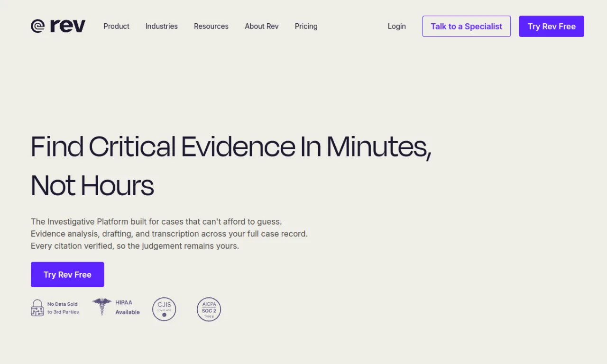This screenshot has width=607, height=364.
Task: Click the line starting "The Investigative Platform built"
Action: [156, 221]
